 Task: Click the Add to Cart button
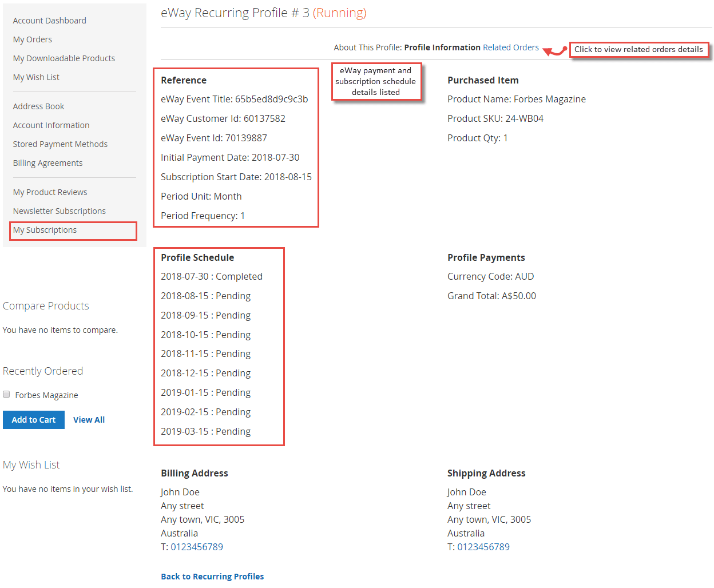coord(33,419)
